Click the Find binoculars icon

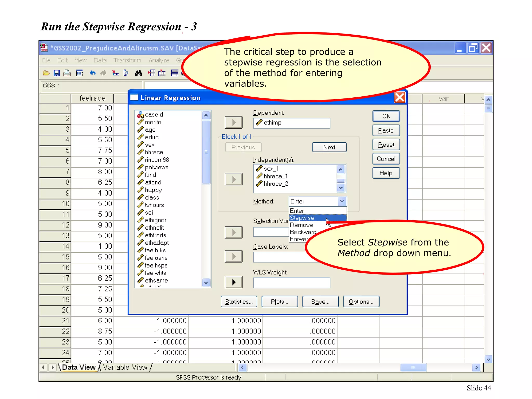click(x=138, y=73)
